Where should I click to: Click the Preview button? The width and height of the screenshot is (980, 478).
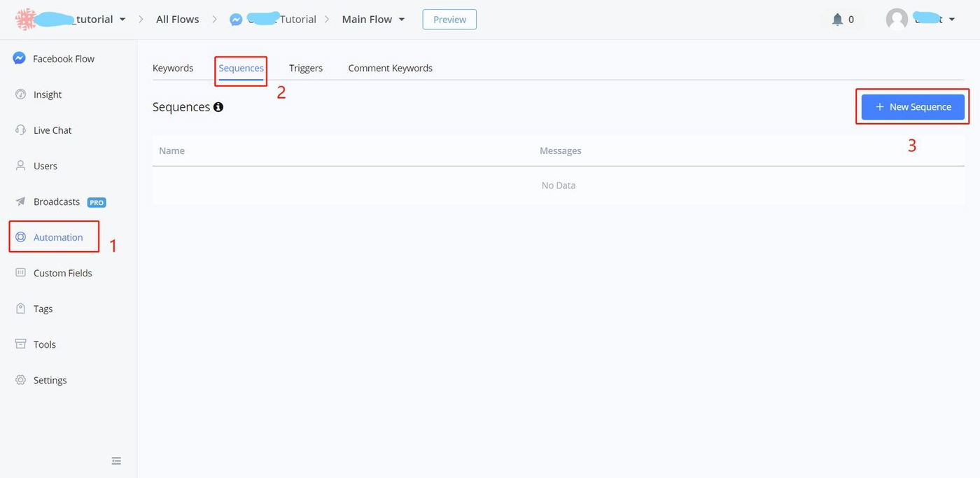tap(449, 20)
